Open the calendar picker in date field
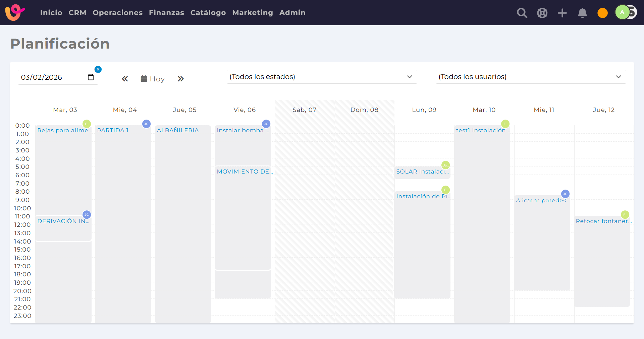644x339 pixels. click(91, 77)
